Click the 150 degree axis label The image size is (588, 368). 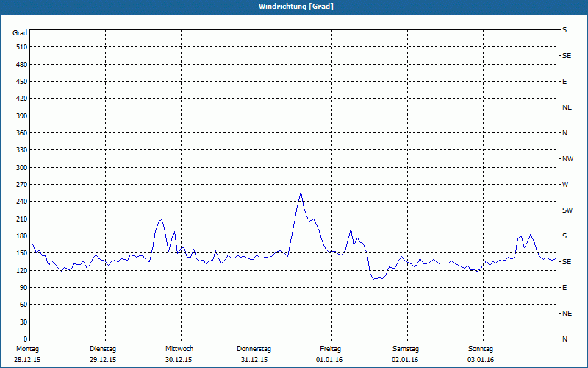coord(22,253)
